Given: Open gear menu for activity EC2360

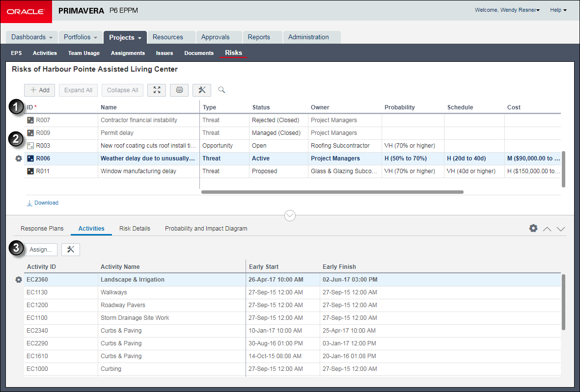Looking at the screenshot, I should coord(19,280).
